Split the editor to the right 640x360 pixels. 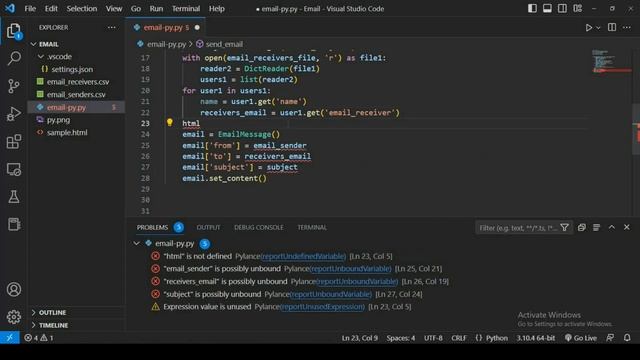coord(611,27)
